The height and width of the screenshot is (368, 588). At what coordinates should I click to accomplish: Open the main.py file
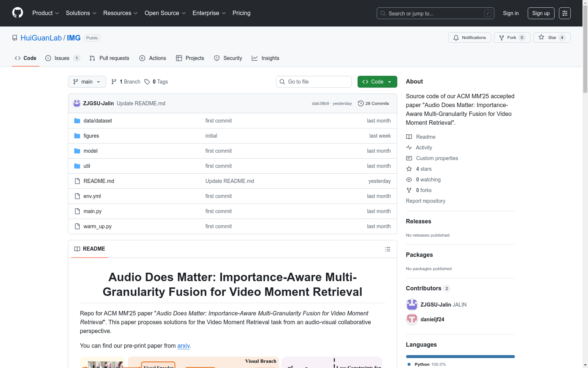click(93, 211)
